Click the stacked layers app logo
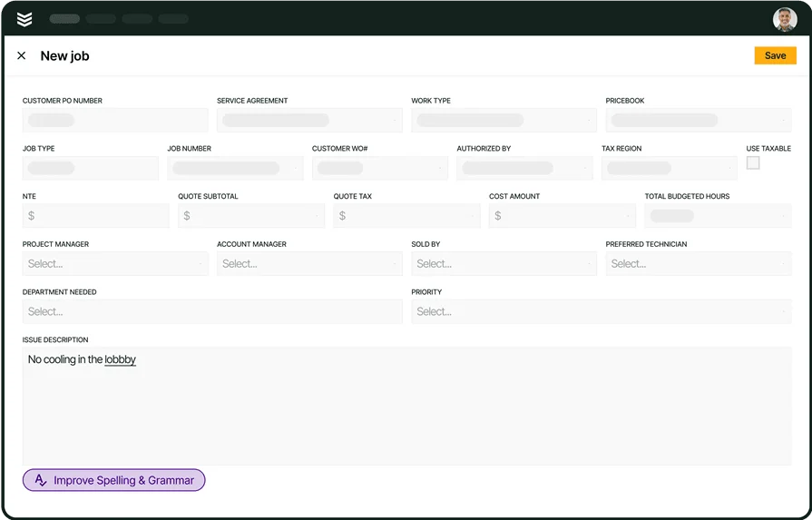Viewport: 812px width, 520px height. click(24, 19)
